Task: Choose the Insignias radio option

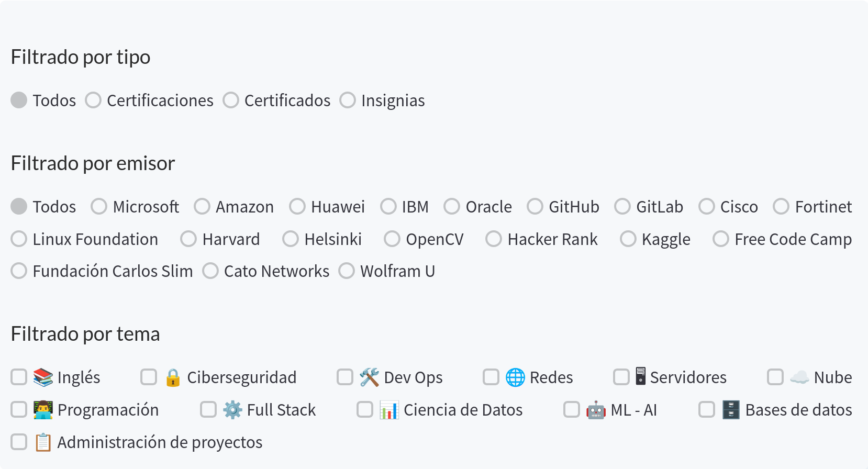Action: tap(348, 100)
